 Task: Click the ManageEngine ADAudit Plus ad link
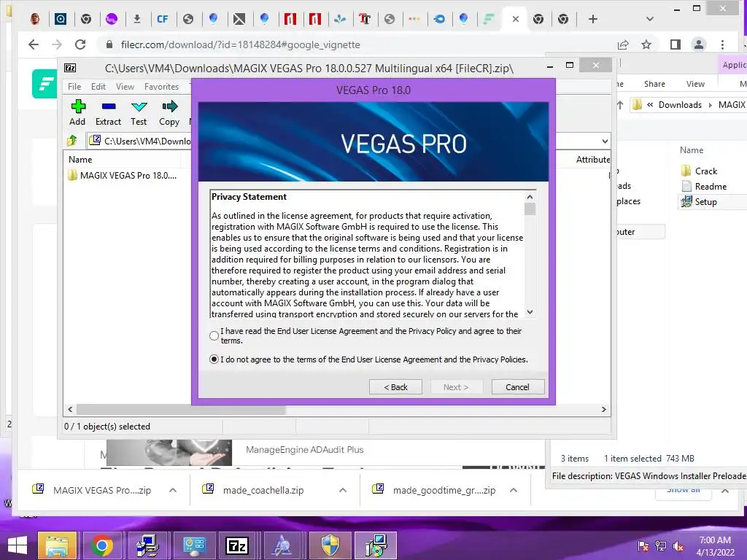304,449
